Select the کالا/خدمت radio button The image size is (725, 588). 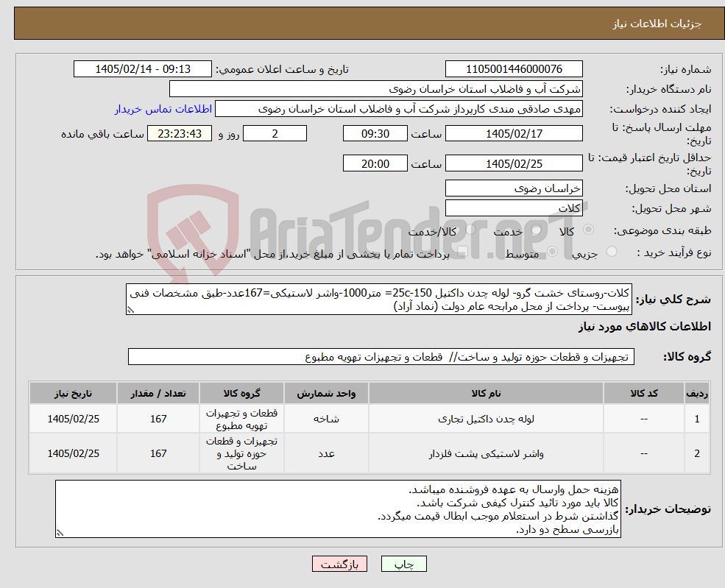[470, 230]
